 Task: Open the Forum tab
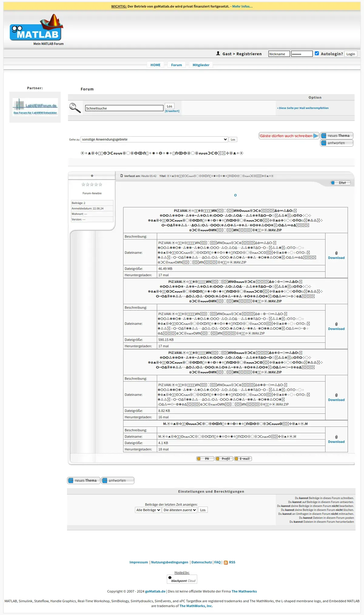(177, 65)
